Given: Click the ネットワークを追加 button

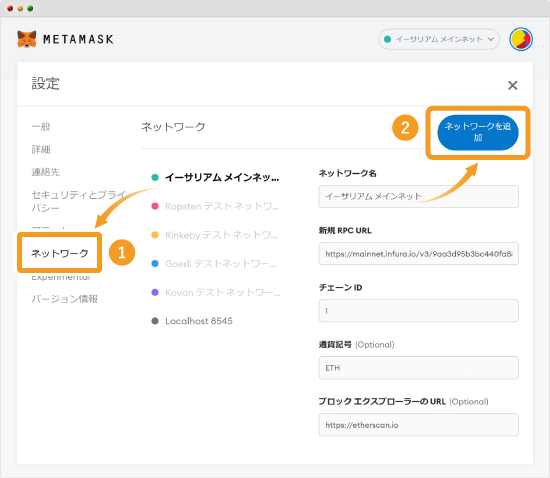Looking at the screenshot, I should click(478, 132).
